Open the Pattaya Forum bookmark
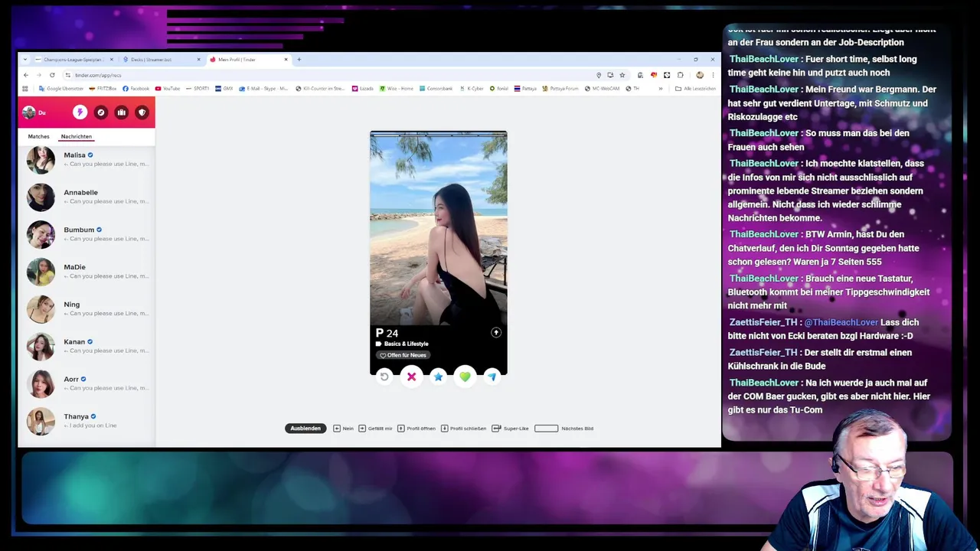 [x=560, y=89]
